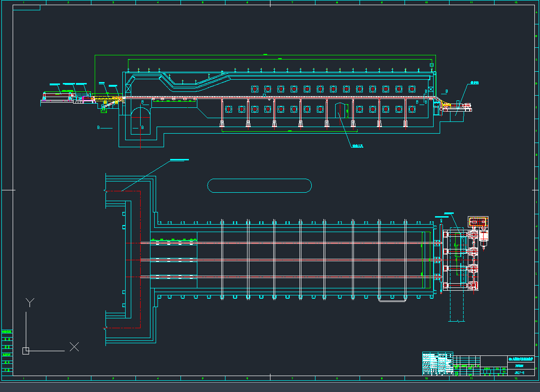Viewport: 540px width, 392px height.
Task: Select the last square port in upper row
Action: click(412, 89)
